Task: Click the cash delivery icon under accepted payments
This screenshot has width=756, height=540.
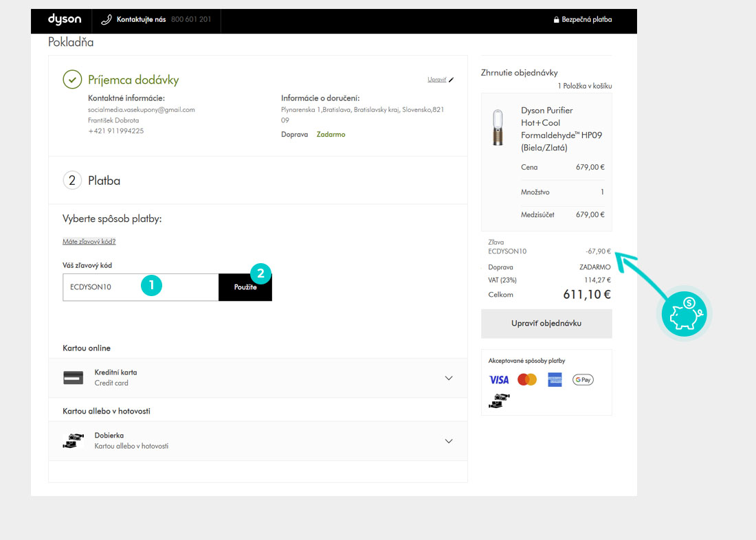Action: click(x=499, y=401)
